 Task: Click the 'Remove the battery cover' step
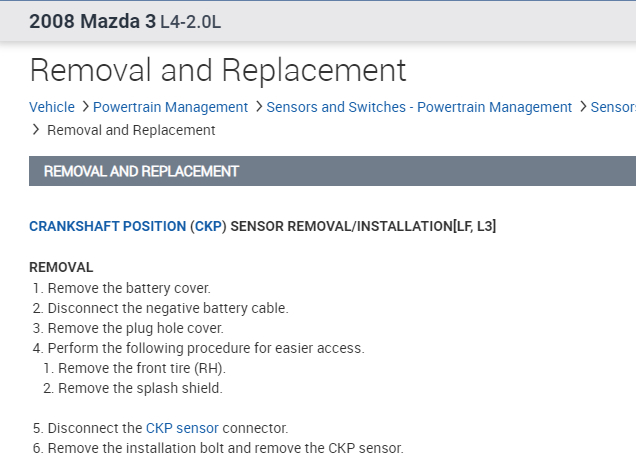(129, 288)
